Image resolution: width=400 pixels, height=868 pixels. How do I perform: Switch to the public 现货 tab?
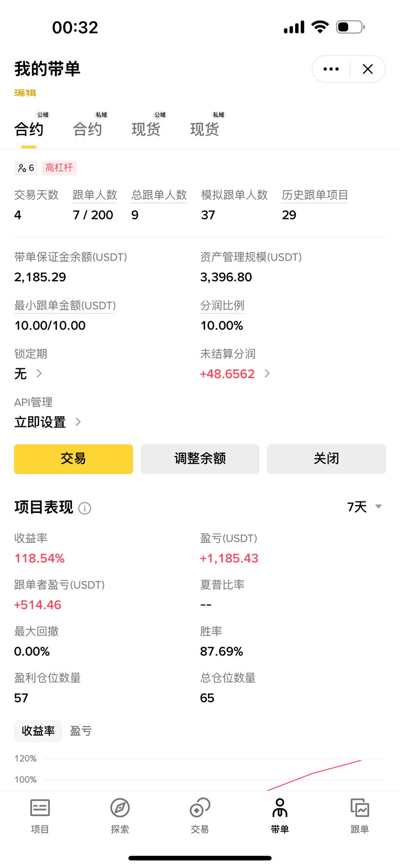(x=146, y=129)
